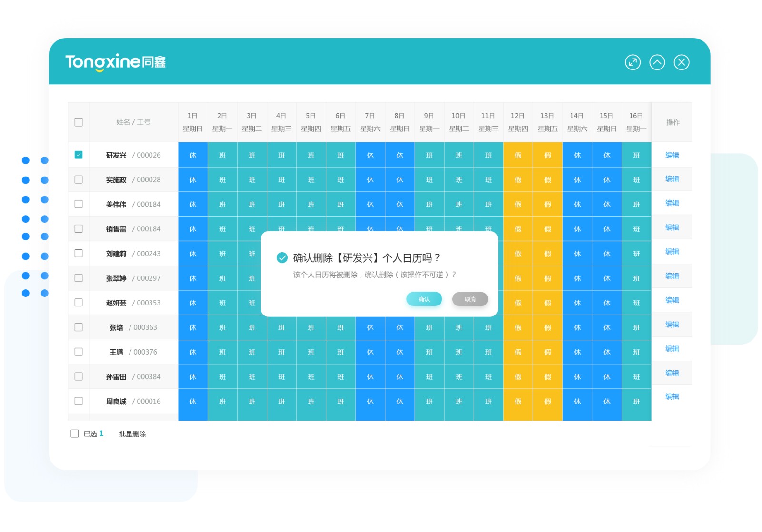Click 编辑 in the 周良诚 row
The height and width of the screenshot is (532, 762).
672,396
